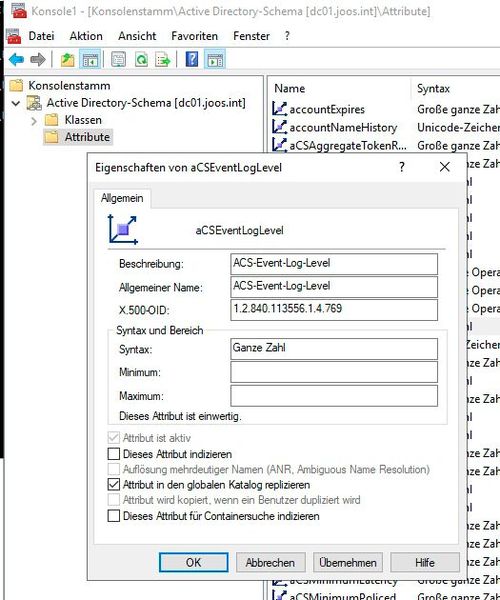Close the Eigenschaften dialog with X
The image size is (500, 600).
pyautogui.click(x=445, y=167)
